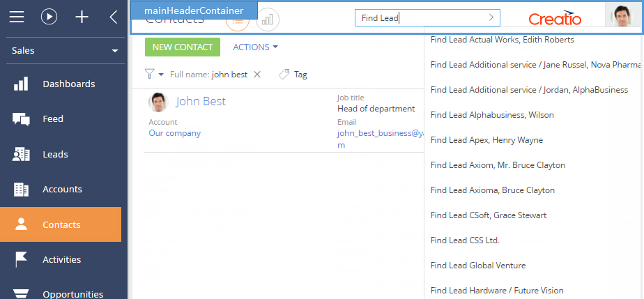Image resolution: width=644 pixels, height=299 pixels.
Task: Open John Best contact link
Action: pos(201,102)
